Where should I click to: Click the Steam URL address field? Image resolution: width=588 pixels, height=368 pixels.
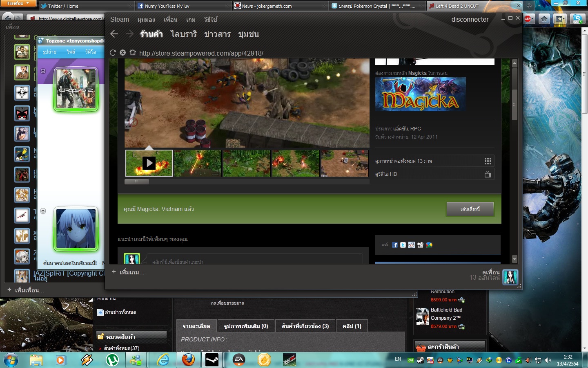pyautogui.click(x=201, y=53)
